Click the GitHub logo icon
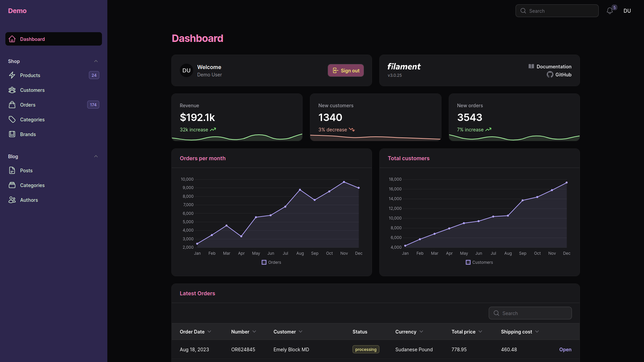 [x=550, y=74]
